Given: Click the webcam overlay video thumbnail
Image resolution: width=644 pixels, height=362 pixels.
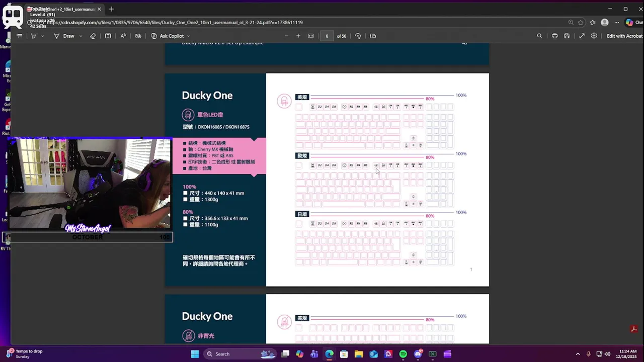Looking at the screenshot, I should [90, 184].
